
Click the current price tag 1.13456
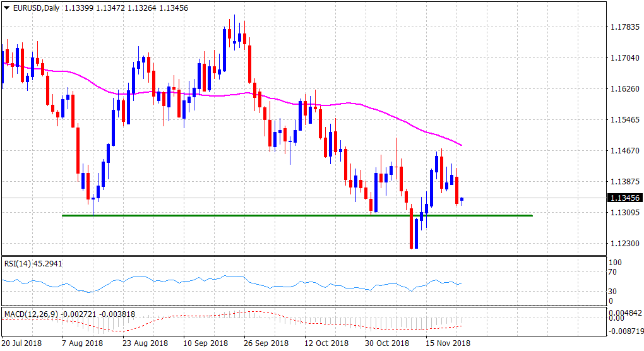625,198
